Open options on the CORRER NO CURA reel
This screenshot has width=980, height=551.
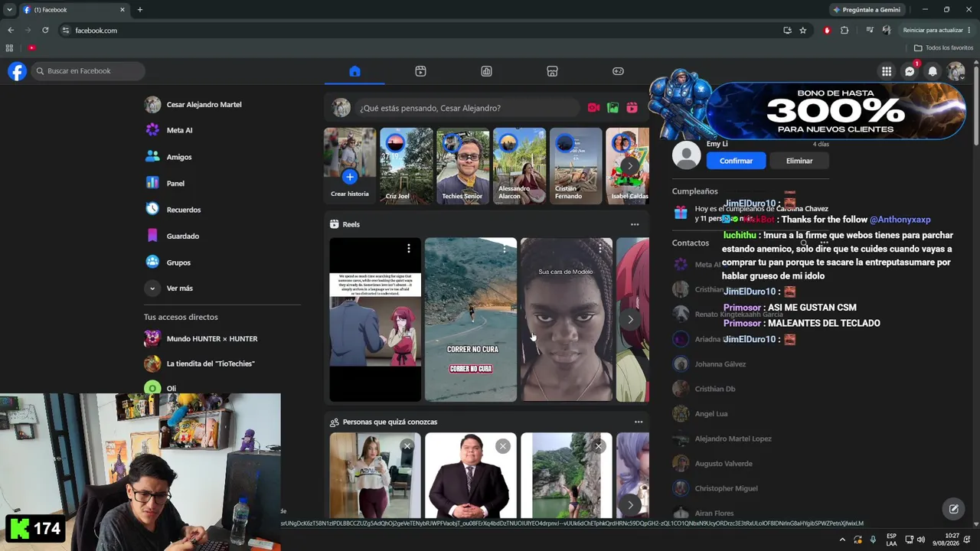pos(505,249)
